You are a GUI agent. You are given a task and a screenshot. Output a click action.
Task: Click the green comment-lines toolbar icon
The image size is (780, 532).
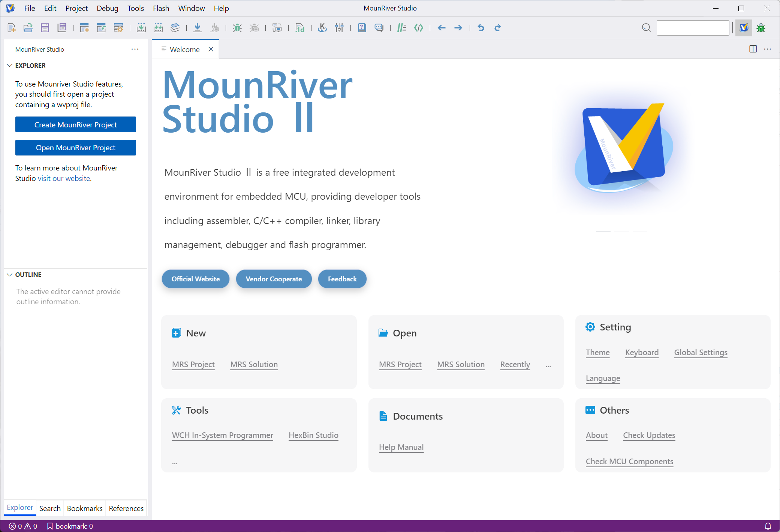[x=402, y=28]
